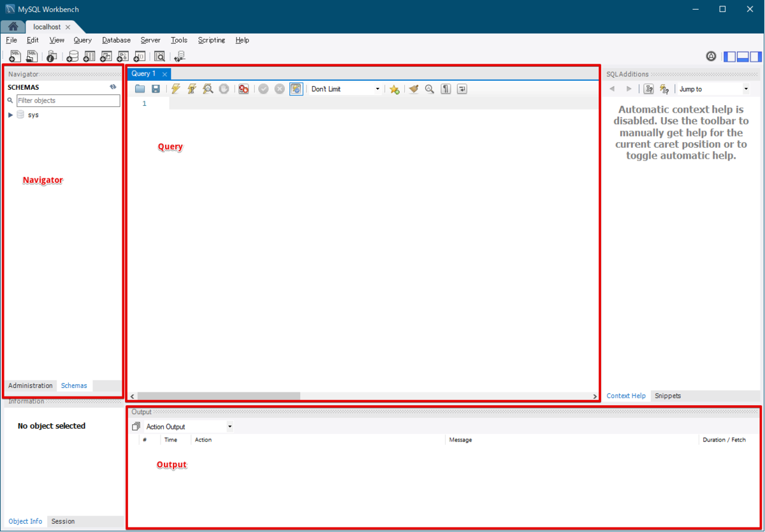Select the sys schema
Viewport: 765px width, 532px height.
(x=33, y=115)
